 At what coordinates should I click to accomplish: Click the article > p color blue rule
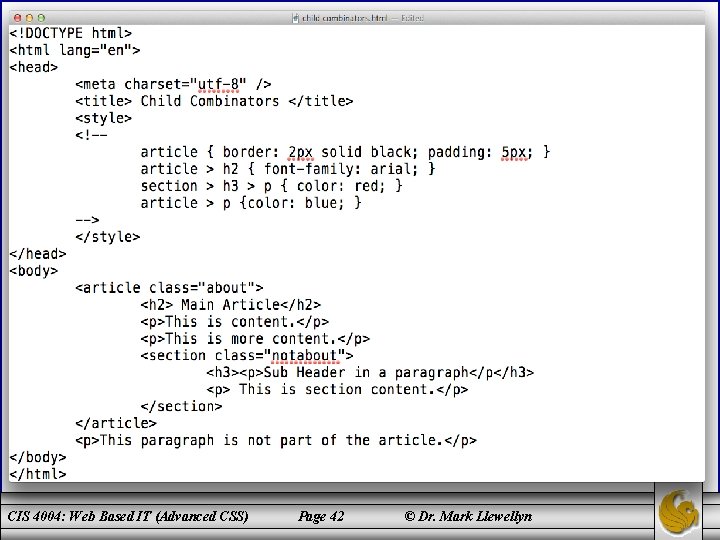tap(251, 203)
